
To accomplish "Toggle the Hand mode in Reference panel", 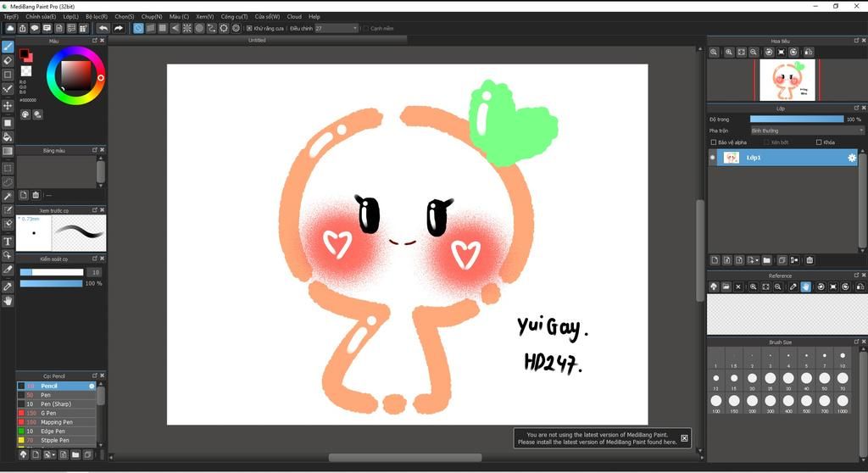I will coord(805,287).
